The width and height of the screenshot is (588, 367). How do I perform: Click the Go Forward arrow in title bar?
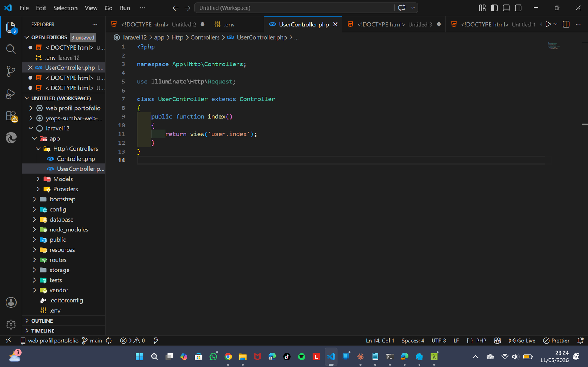point(187,8)
